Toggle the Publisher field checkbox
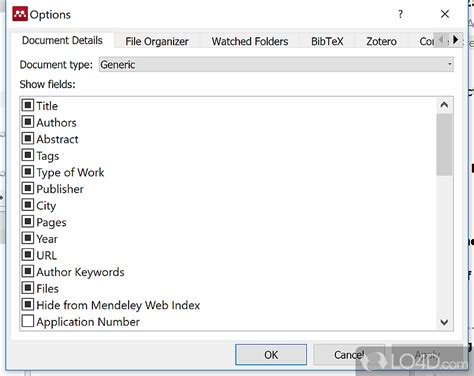The height and width of the screenshot is (376, 474). tap(28, 189)
